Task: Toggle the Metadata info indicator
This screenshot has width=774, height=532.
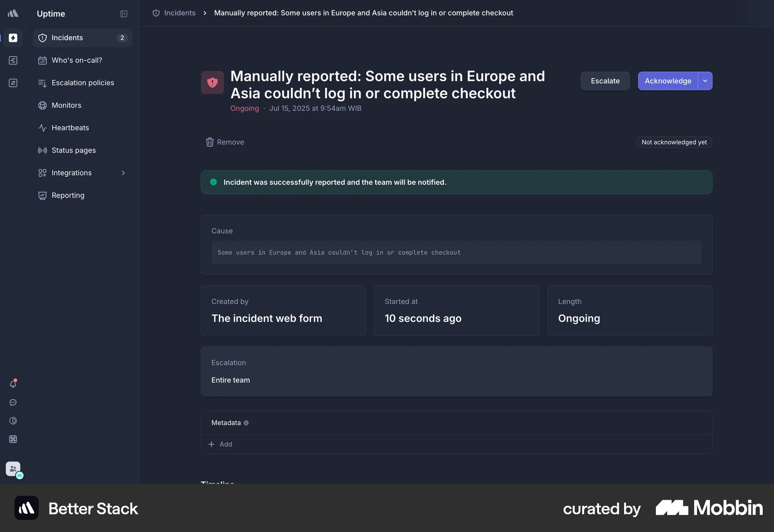Action: (246, 423)
